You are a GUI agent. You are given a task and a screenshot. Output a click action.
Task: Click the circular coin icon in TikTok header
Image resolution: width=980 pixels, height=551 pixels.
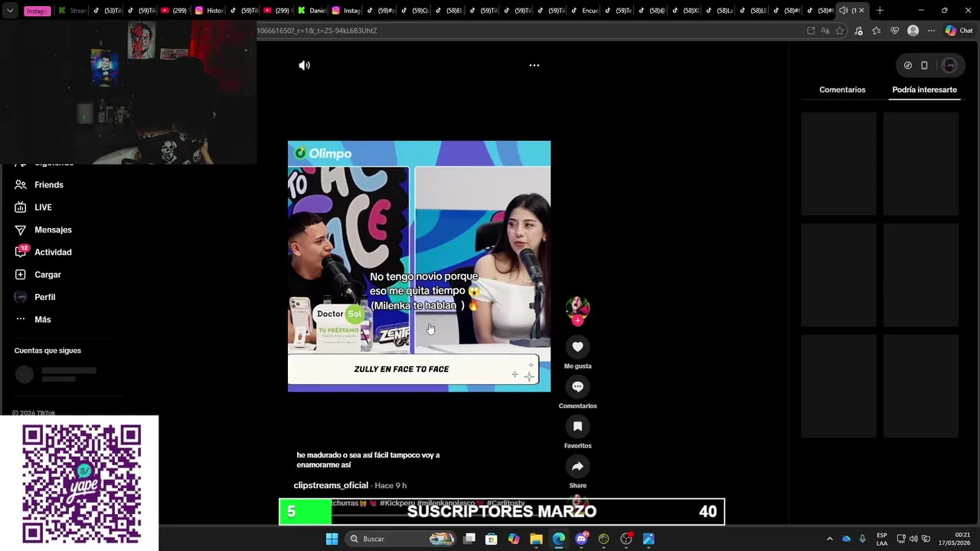pyautogui.click(x=908, y=65)
